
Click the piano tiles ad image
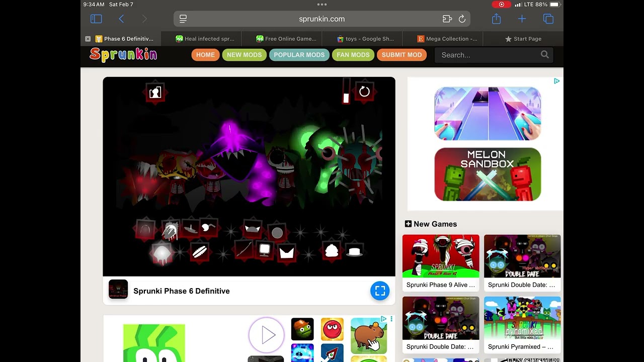pyautogui.click(x=488, y=114)
